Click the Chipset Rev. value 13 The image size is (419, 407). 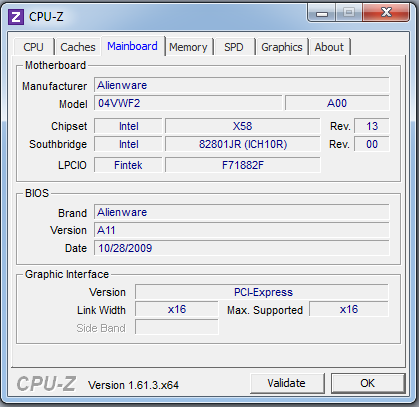pyautogui.click(x=372, y=126)
